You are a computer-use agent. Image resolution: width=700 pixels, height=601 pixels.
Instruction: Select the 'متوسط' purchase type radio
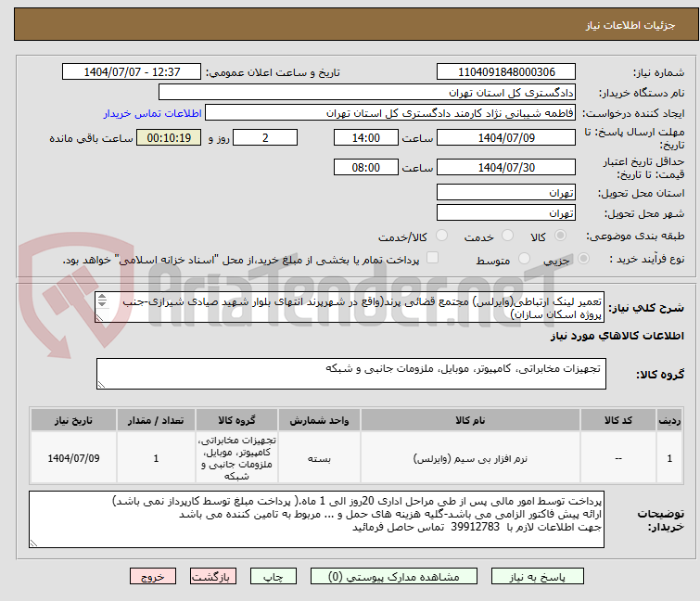[526, 260]
